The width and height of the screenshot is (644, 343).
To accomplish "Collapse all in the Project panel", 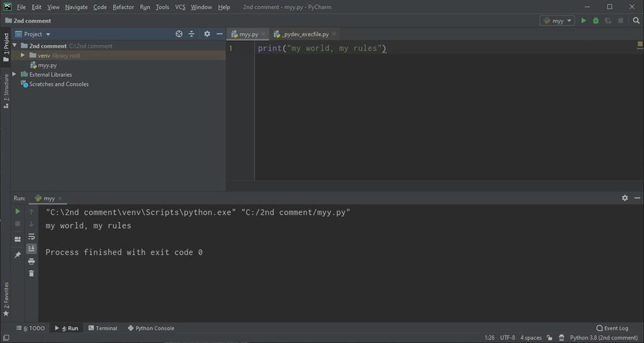I will point(192,34).
